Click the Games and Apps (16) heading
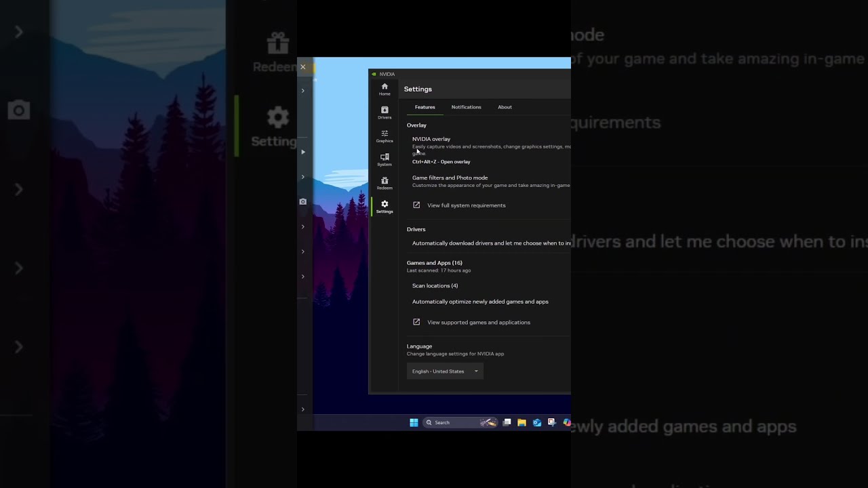The width and height of the screenshot is (868, 488). click(x=435, y=263)
